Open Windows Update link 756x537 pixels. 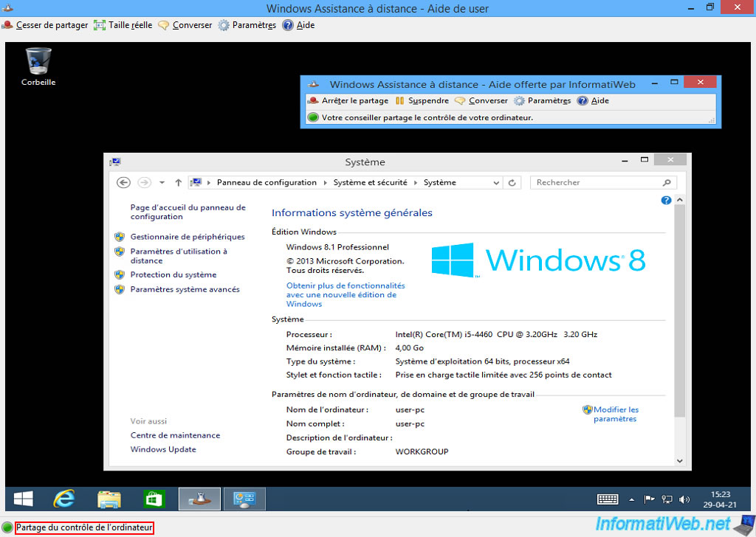163,449
